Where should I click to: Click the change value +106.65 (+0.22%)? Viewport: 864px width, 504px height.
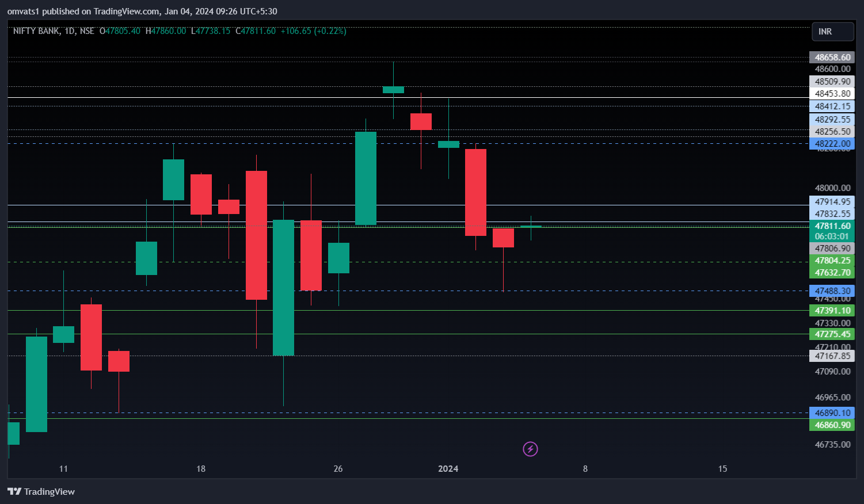(314, 31)
